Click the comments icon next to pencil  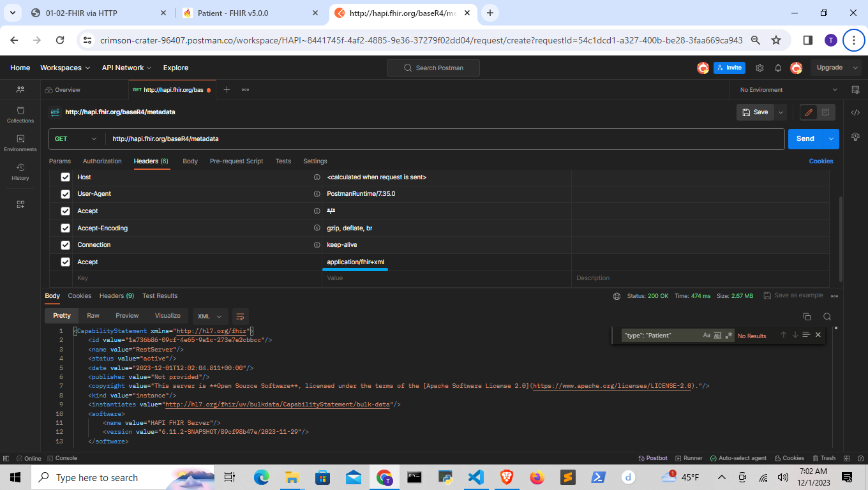coord(825,112)
